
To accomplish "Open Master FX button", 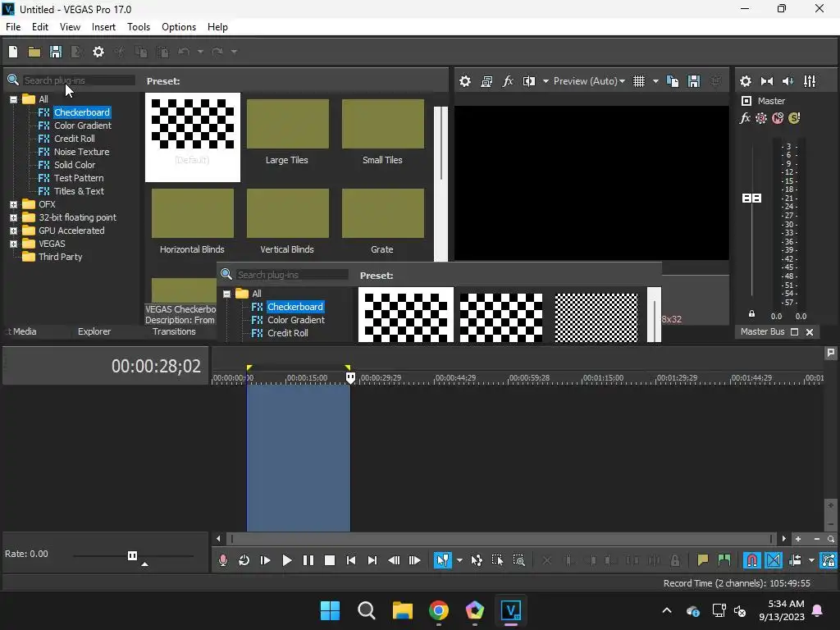I will [745, 118].
